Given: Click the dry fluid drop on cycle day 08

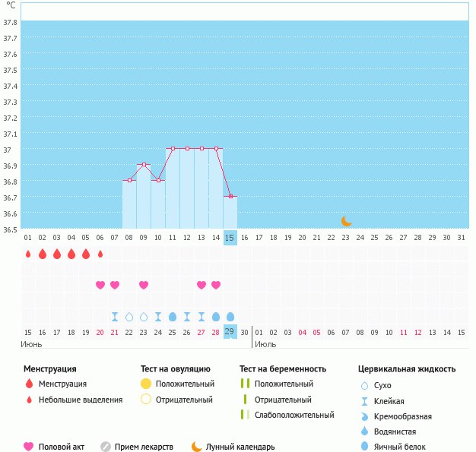Looking at the screenshot, I should [129, 316].
